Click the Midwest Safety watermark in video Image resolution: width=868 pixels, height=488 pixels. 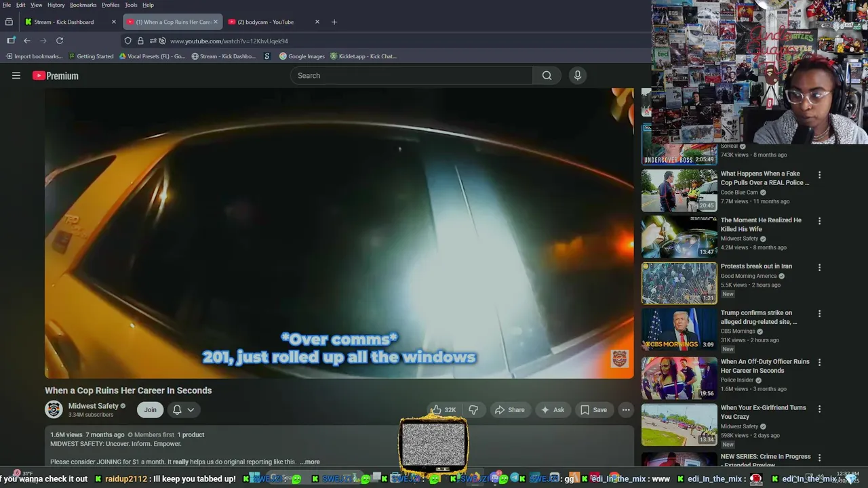620,359
